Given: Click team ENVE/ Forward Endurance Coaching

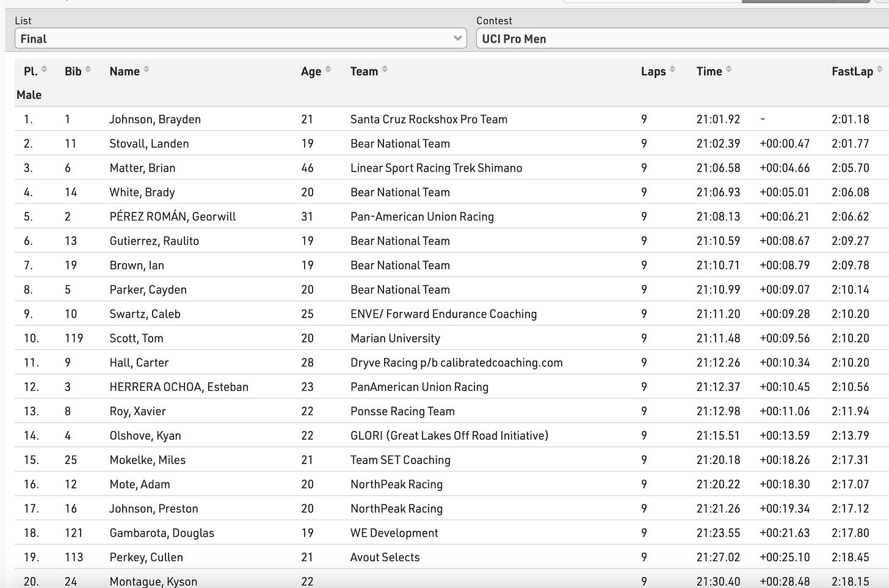Looking at the screenshot, I should pos(444,314).
